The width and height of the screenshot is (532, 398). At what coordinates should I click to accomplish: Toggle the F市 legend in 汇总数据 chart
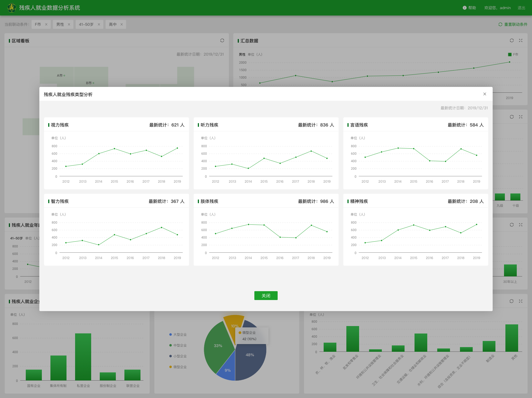tap(513, 55)
